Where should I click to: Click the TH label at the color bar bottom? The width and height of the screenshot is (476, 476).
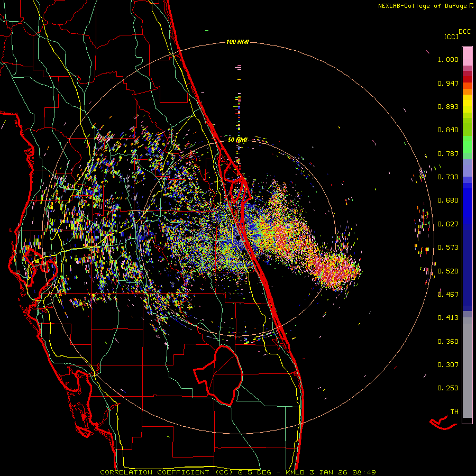coord(454,412)
